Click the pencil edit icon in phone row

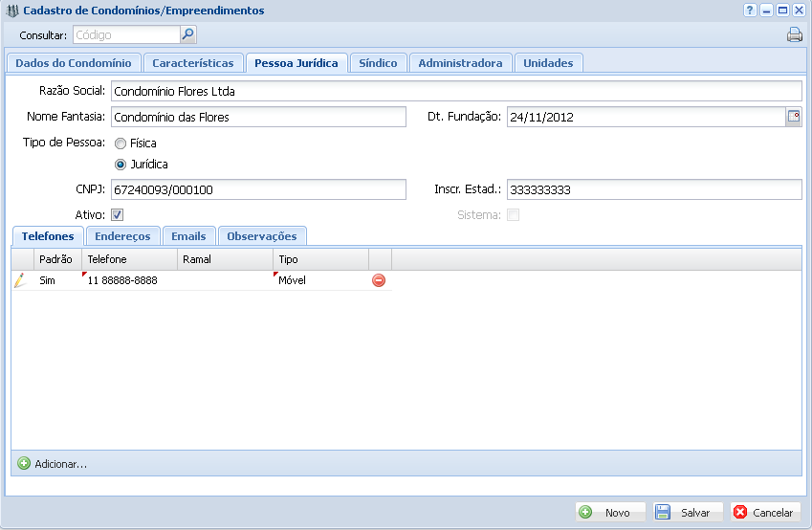coord(20,280)
